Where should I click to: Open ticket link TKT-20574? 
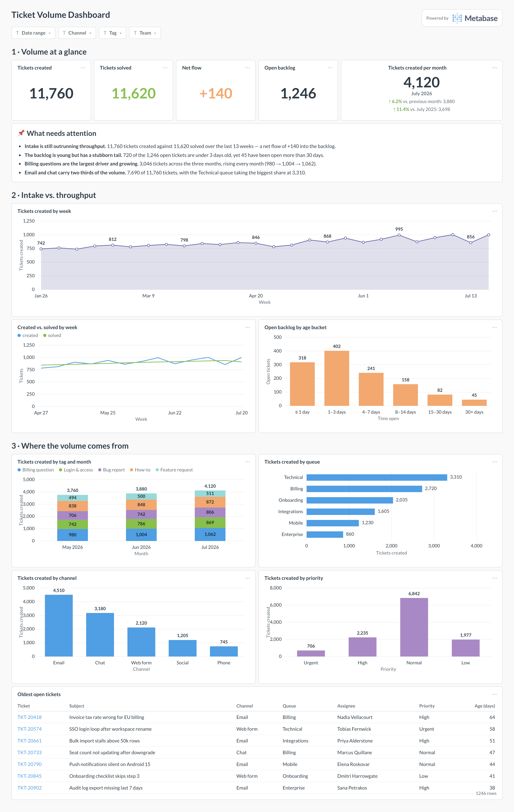coord(30,729)
